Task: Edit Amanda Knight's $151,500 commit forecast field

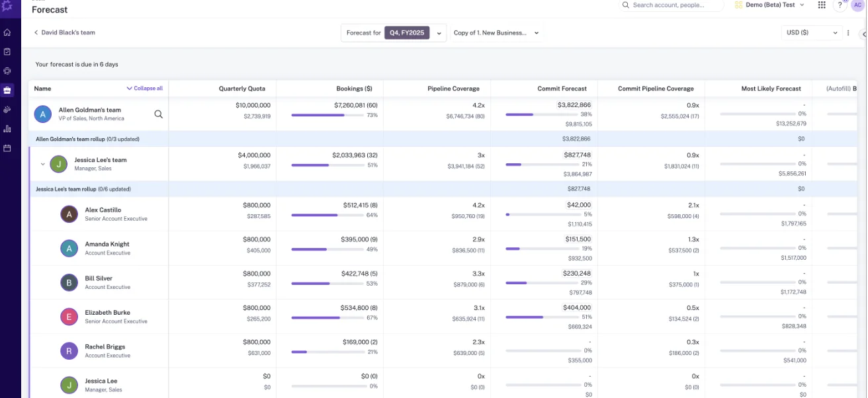Action: (578, 239)
